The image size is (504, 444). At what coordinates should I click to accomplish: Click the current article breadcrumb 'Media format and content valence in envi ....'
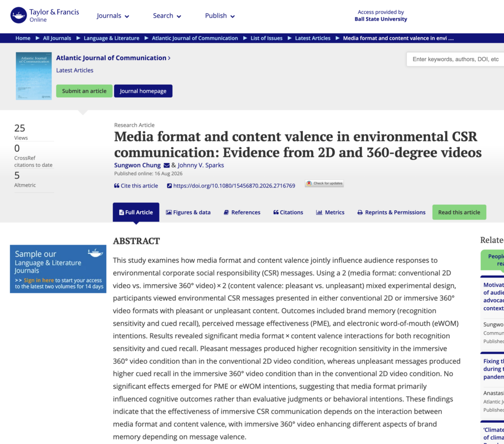click(398, 38)
